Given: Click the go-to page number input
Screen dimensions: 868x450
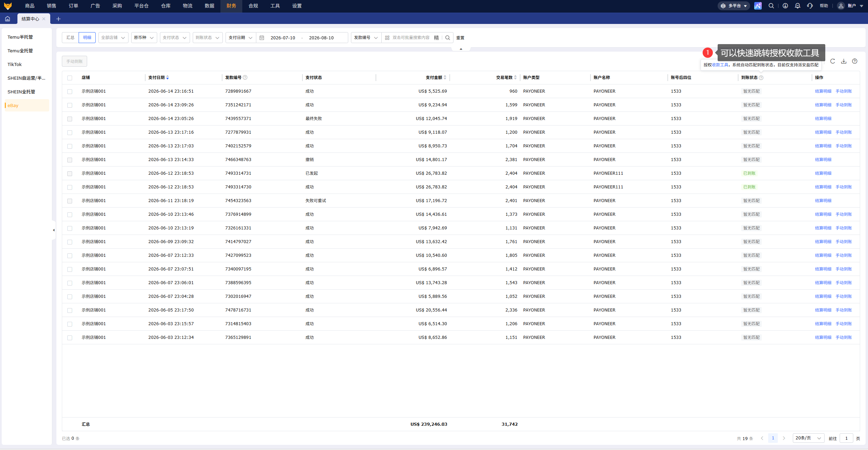Looking at the screenshot, I should click(x=846, y=438).
